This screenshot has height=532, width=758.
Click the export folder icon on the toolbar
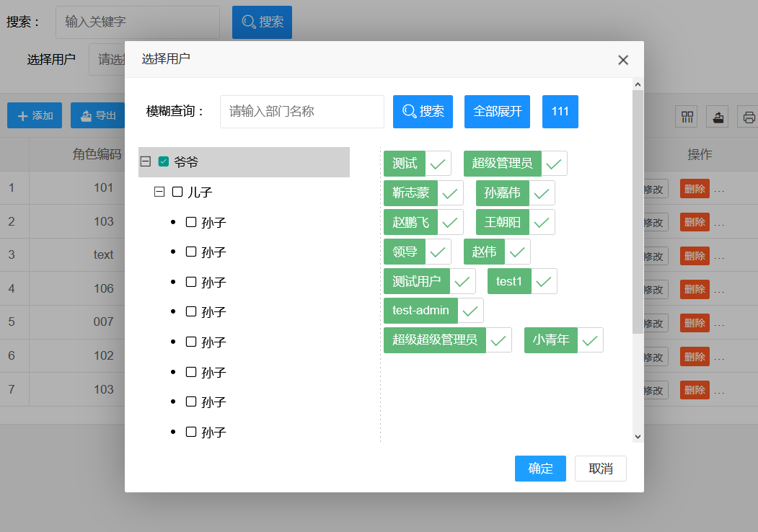[717, 116]
